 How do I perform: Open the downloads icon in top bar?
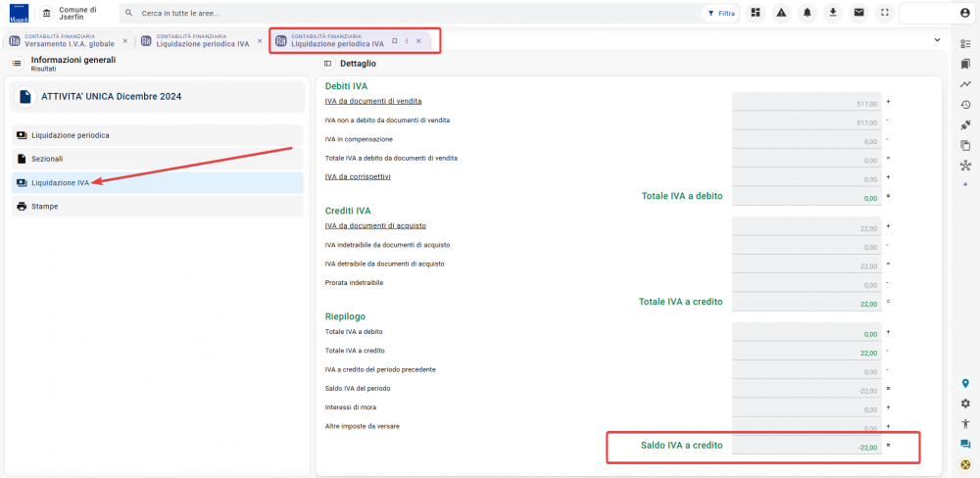click(833, 13)
